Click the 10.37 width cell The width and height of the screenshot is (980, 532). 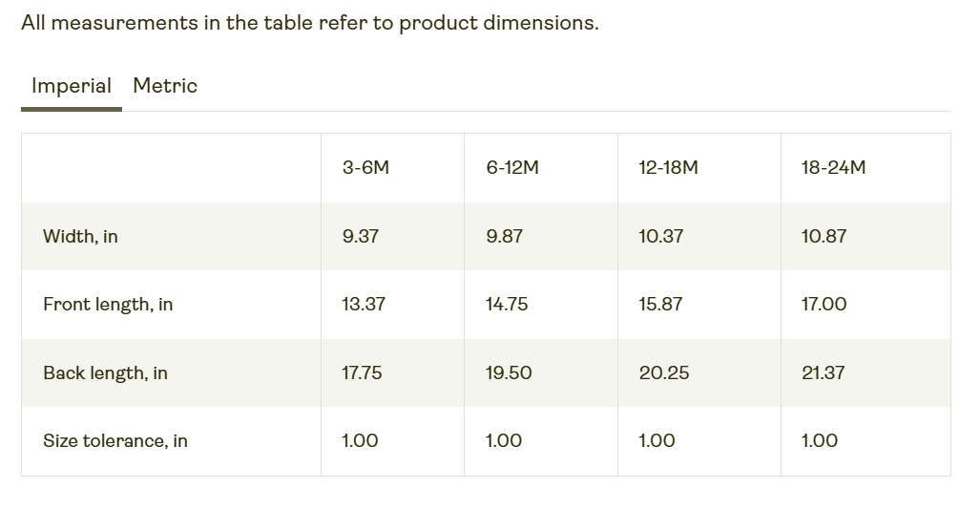660,237
